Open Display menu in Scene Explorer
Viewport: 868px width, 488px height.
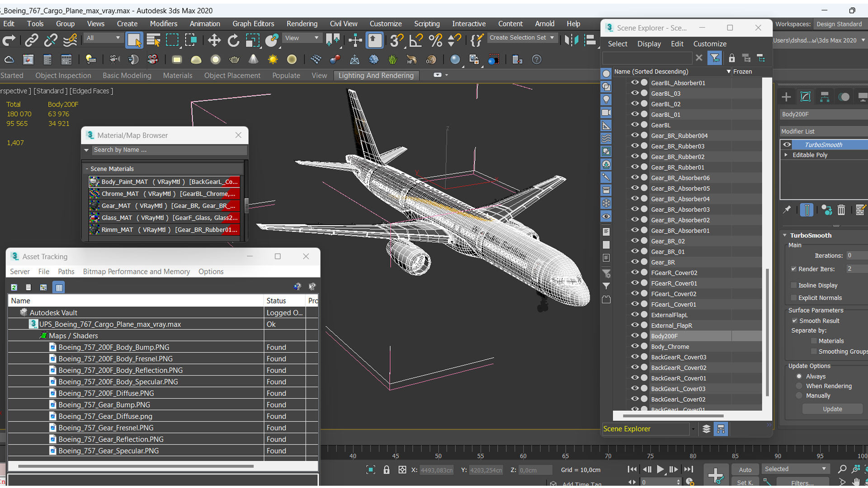point(649,44)
